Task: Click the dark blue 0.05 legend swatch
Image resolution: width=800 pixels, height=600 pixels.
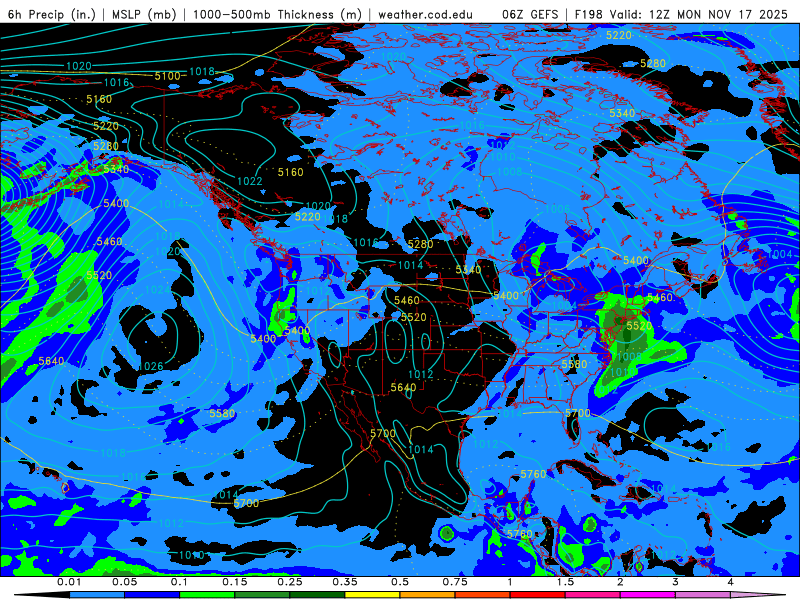Action: (152, 595)
